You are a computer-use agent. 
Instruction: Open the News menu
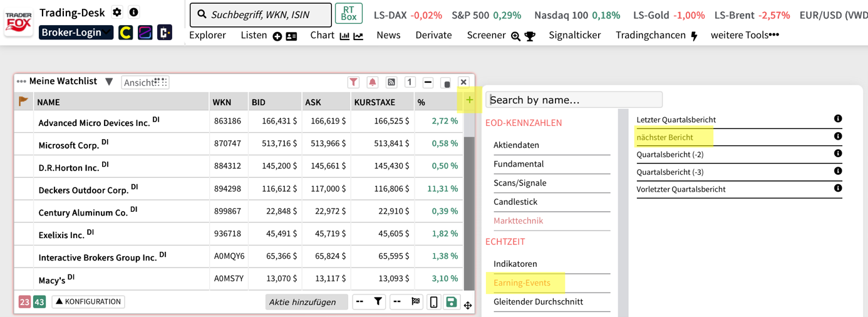388,35
